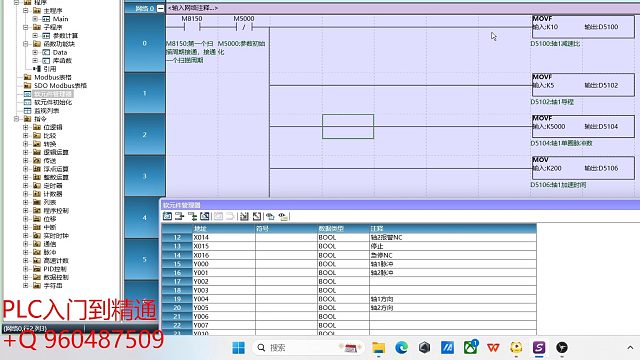Open File Explorer from taskbar
Screen dimensions: 640x360
pyautogui.click(x=378, y=348)
